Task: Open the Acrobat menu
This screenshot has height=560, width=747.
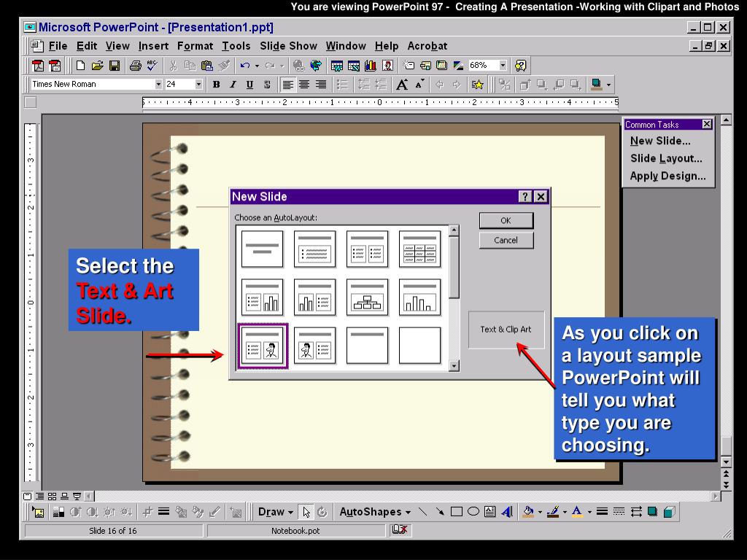Action: pyautogui.click(x=427, y=46)
